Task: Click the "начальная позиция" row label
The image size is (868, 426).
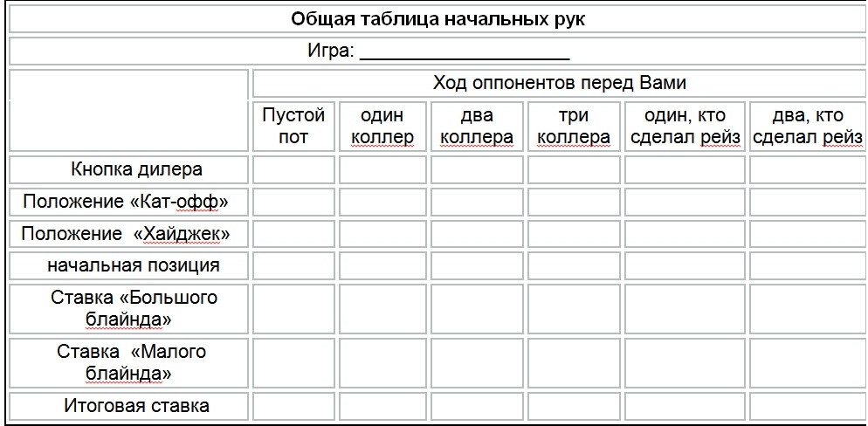Action: click(x=134, y=265)
